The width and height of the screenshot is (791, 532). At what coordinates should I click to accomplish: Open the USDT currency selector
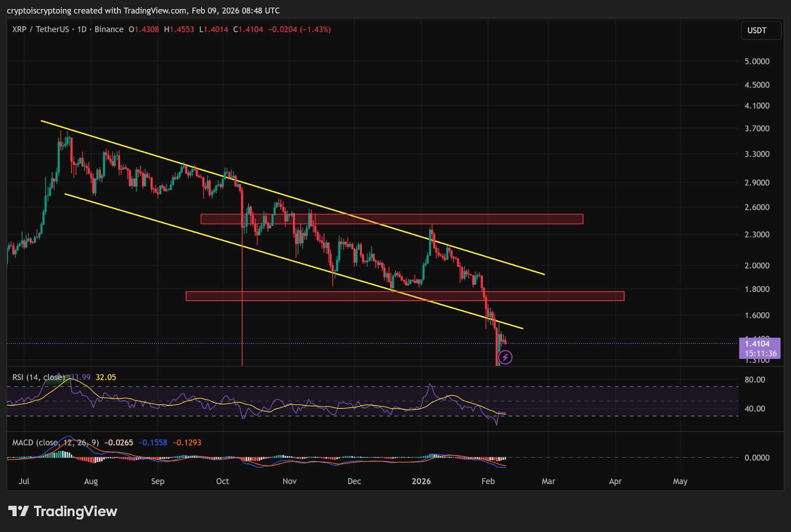(760, 31)
